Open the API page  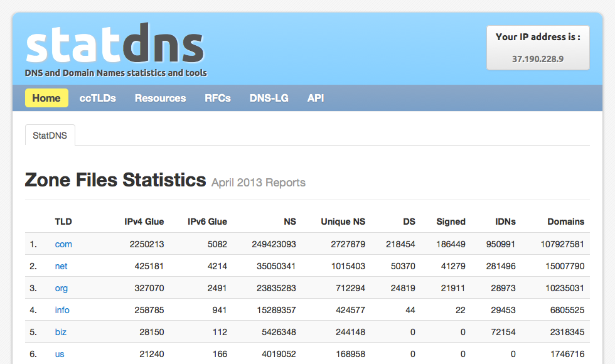tap(316, 98)
